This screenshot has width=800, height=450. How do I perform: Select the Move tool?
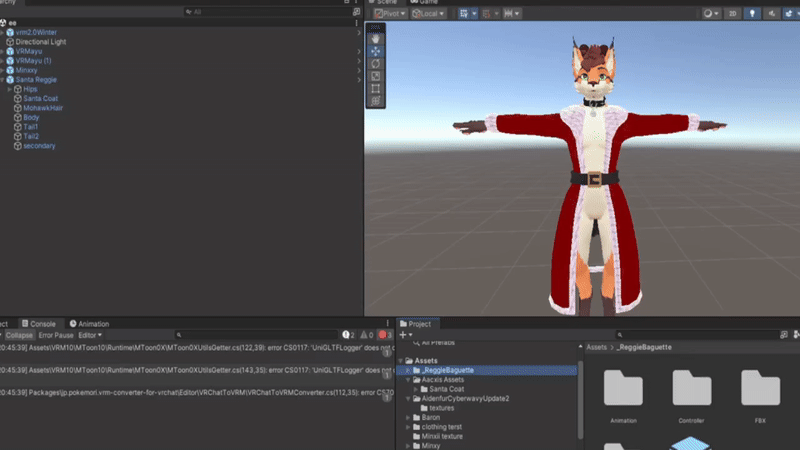376,51
